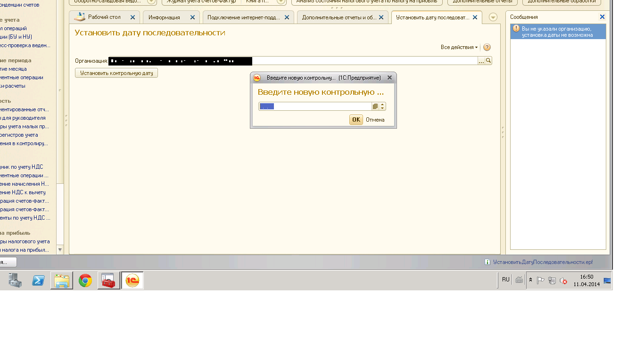Viewport: 644px width, 362px height.
Task: Click network status tray icon
Action: point(552,280)
